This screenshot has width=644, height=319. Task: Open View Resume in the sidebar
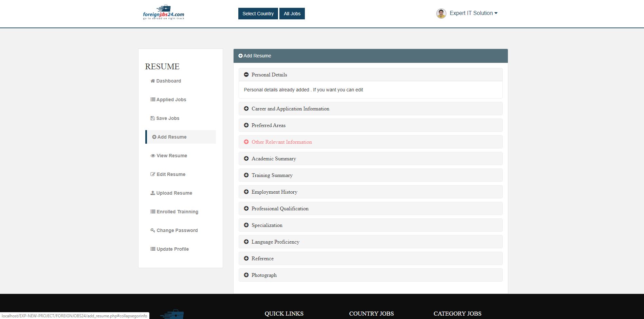pyautogui.click(x=169, y=156)
